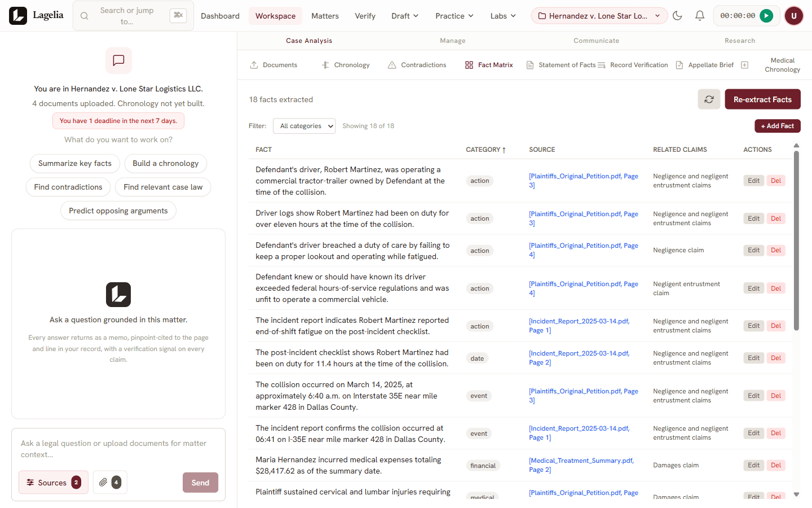The width and height of the screenshot is (812, 508).
Task: Open the All categories filter dropdown
Action: tap(304, 126)
